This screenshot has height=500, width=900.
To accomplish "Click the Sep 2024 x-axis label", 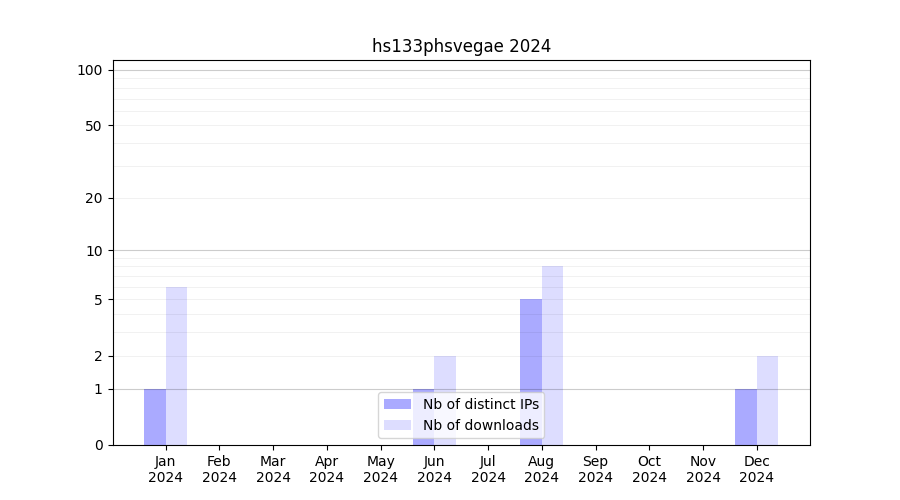I will [x=595, y=469].
